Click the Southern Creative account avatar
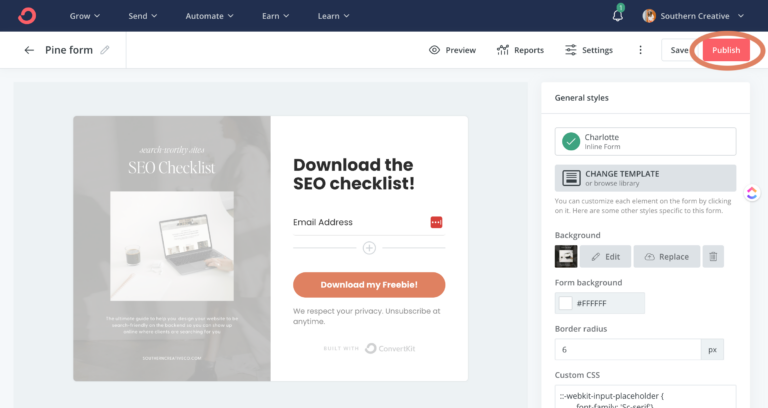 click(x=649, y=16)
